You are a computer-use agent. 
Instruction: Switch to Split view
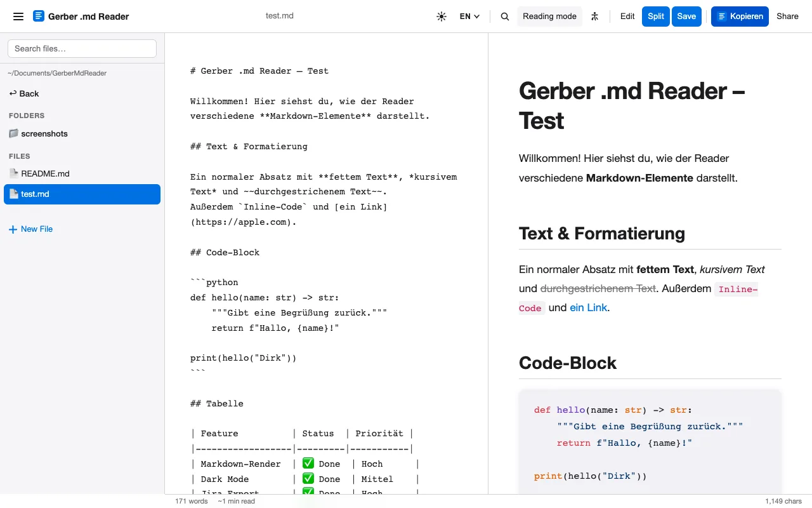[656, 17]
